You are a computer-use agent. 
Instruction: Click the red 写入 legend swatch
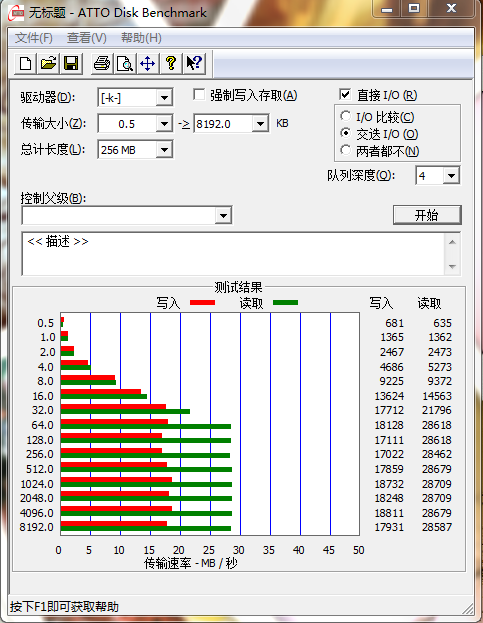203,303
